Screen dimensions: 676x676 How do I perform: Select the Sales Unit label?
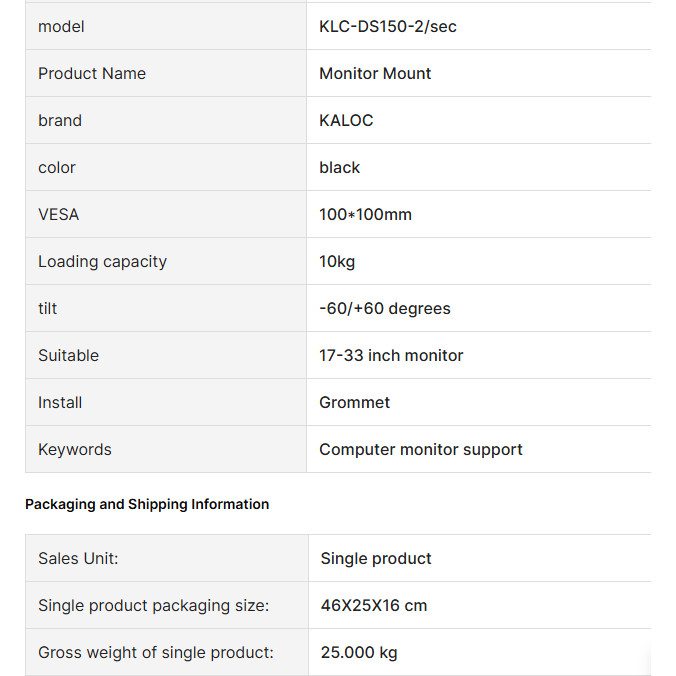click(x=78, y=559)
